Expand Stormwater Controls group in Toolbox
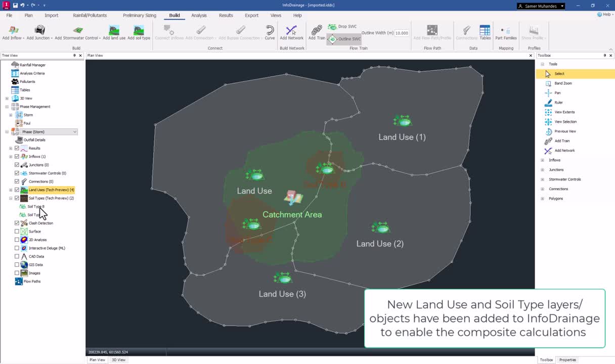Viewport: 615px width, 364px height. [x=543, y=179]
